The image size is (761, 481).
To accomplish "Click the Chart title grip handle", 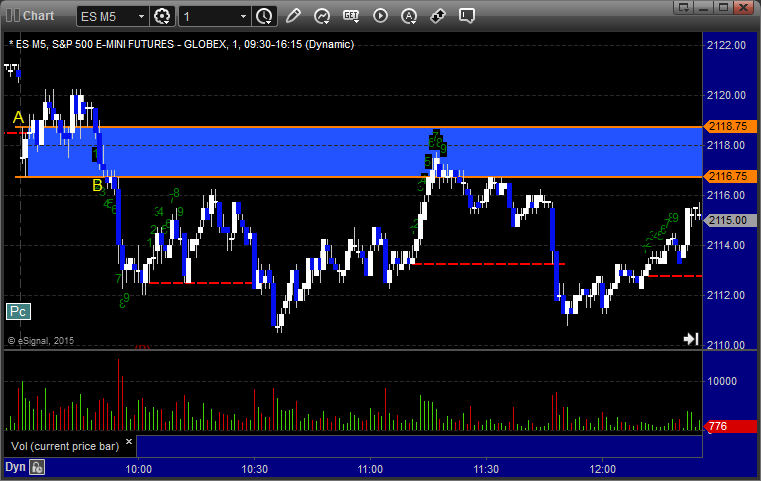I will tap(13, 16).
